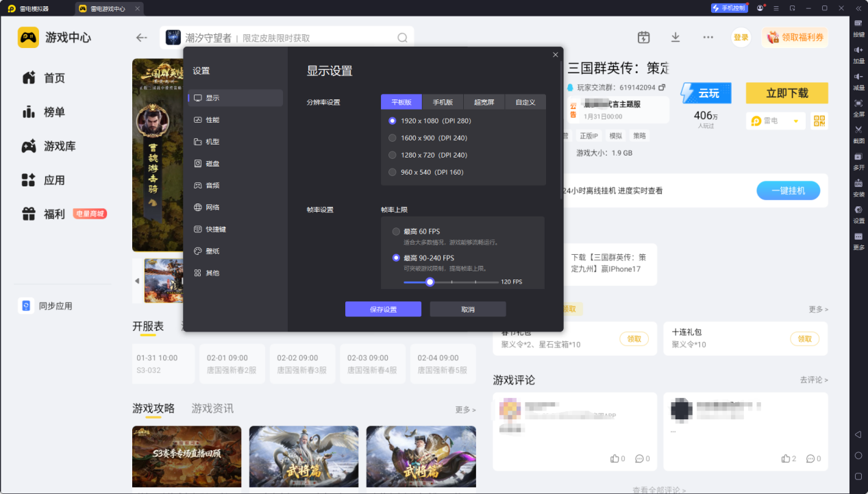Open the 显示 display settings section

tap(235, 98)
